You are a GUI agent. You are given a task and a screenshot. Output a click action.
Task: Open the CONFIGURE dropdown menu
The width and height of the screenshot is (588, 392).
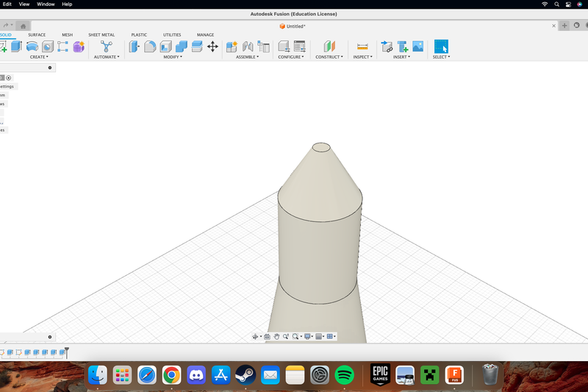coord(291,57)
